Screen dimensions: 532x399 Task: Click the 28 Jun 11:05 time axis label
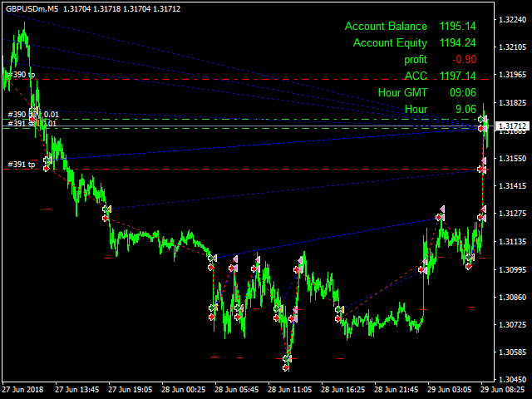point(290,389)
